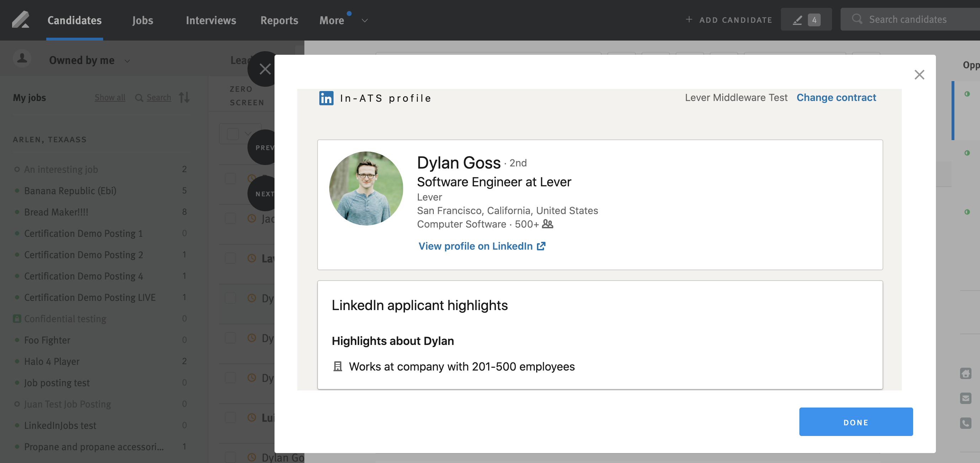Select the LinkedInJobs test job
Screen dimensions: 980x463
pyautogui.click(x=60, y=425)
